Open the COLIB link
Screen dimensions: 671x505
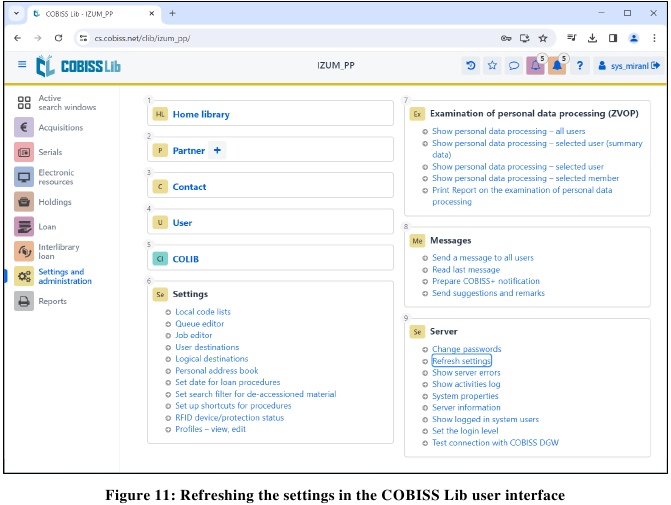point(186,259)
